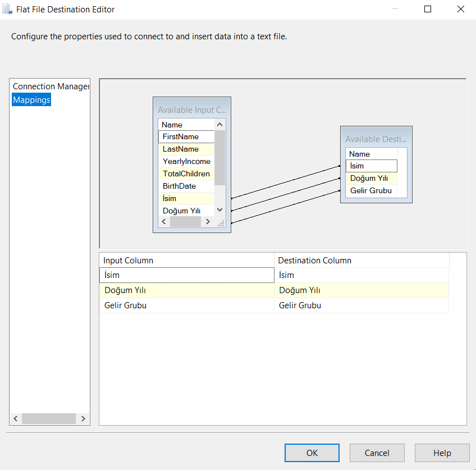This screenshot has height=470, width=476.
Task: Open Gelir Grubu input column cell in grid
Action: pos(187,305)
